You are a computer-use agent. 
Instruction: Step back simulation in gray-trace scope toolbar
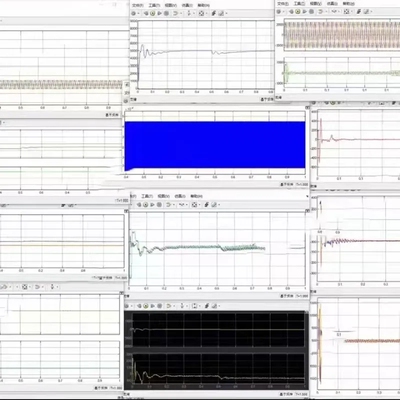coord(146,13)
